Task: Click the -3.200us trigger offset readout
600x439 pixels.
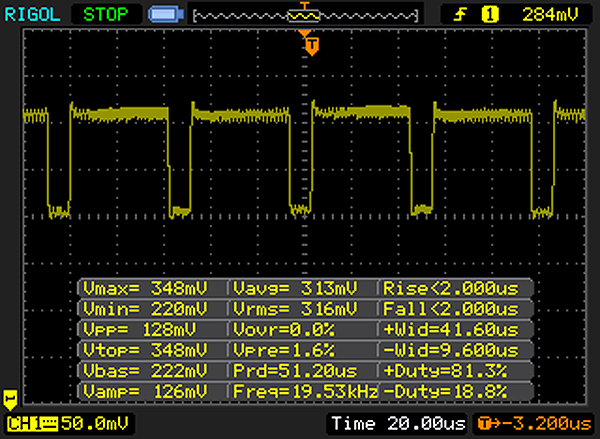Action: (x=534, y=424)
